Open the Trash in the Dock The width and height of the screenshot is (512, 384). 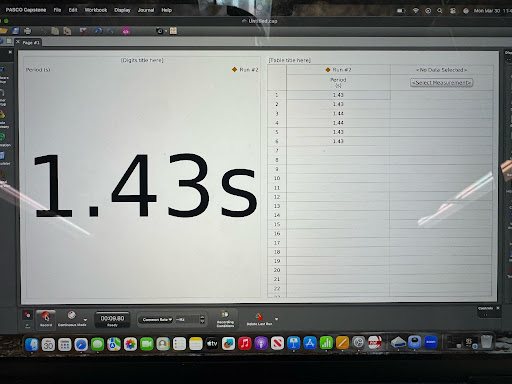[x=487, y=342]
